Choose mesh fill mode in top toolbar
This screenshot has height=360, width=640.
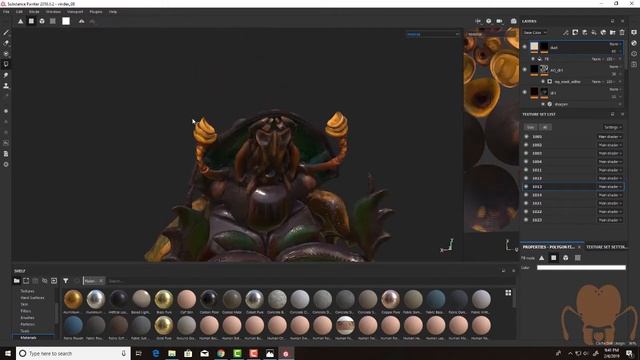tap(42, 21)
